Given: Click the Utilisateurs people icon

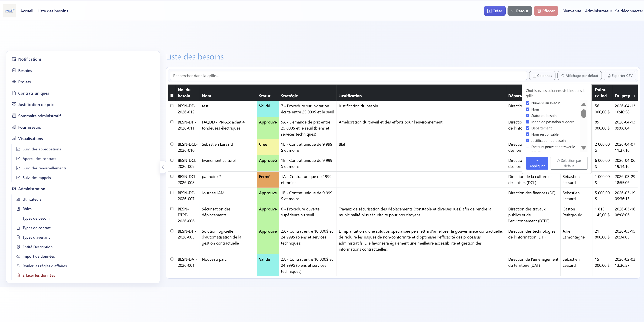Looking at the screenshot, I should tap(18, 199).
